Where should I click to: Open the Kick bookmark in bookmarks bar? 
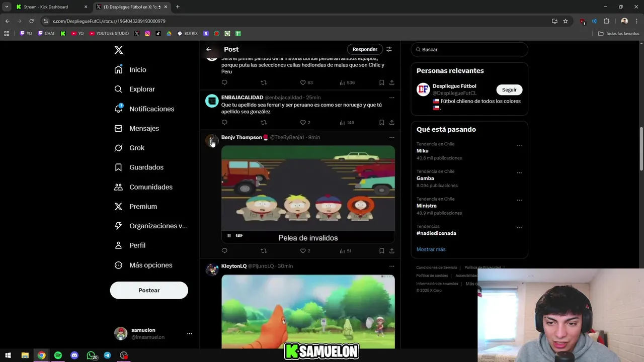(x=63, y=33)
